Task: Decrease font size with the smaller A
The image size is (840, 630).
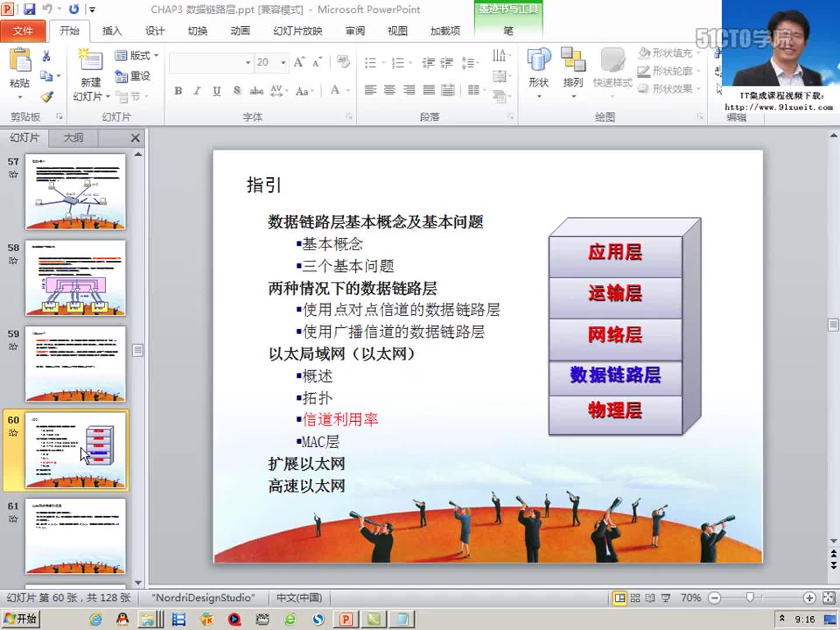Action: (x=317, y=62)
